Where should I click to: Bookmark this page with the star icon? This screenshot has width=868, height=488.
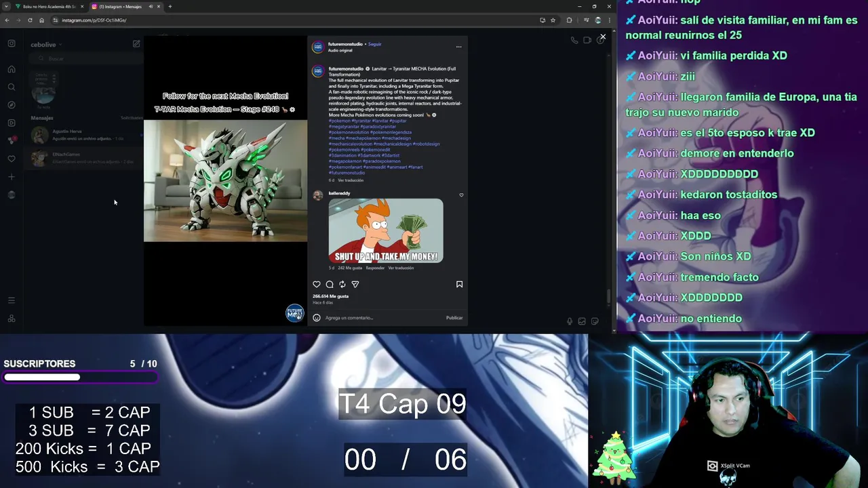coord(553,20)
